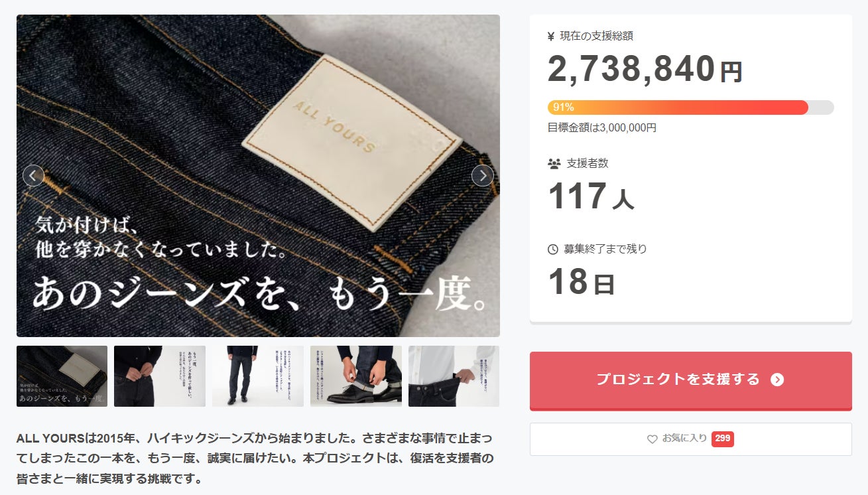Viewport: 868px width, 495px height.
Task: Click the 91% funding progress bar
Action: point(691,107)
